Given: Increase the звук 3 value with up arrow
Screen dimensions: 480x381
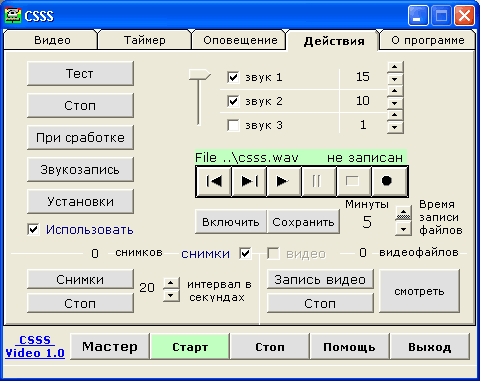Looking at the screenshot, I should pyautogui.click(x=395, y=115).
